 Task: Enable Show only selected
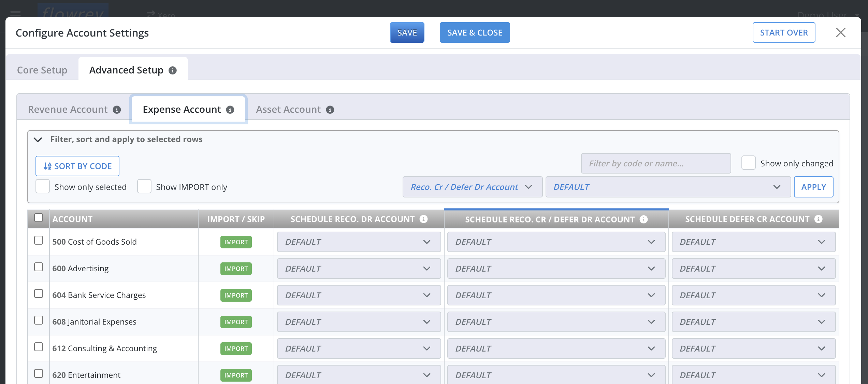coord(43,187)
